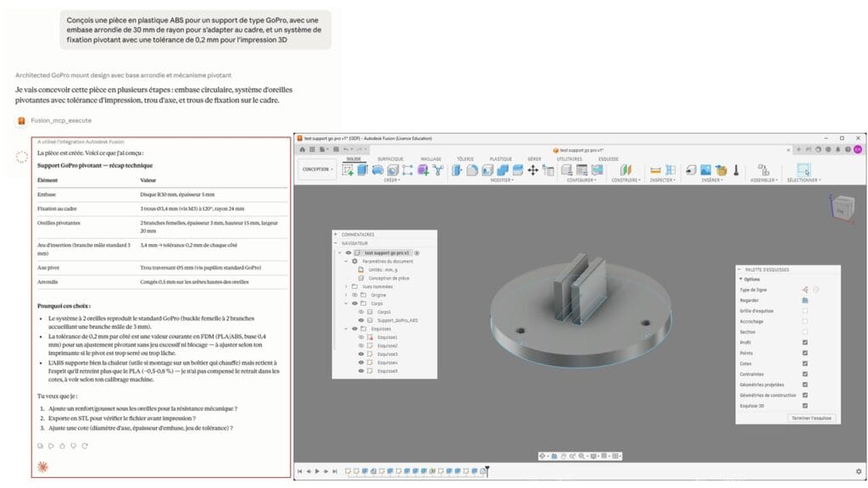
Task: Click the Look At icon beside Regarder
Action: pyautogui.click(x=805, y=300)
